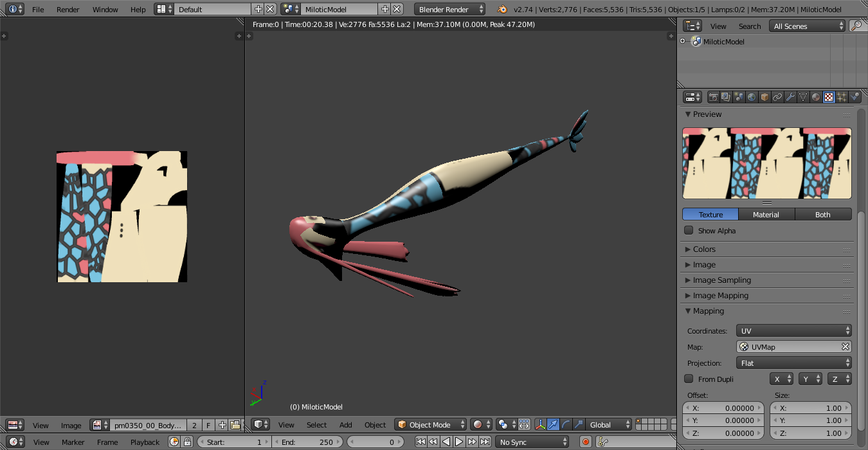Open the Physics properties tab
Viewport: 868px width, 450px height.
854,97
